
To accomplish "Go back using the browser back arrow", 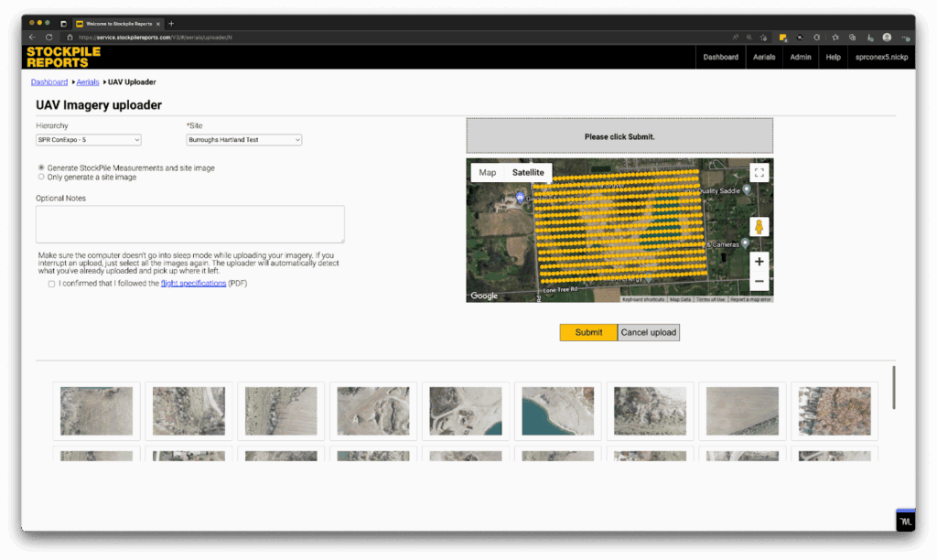I will (32, 38).
